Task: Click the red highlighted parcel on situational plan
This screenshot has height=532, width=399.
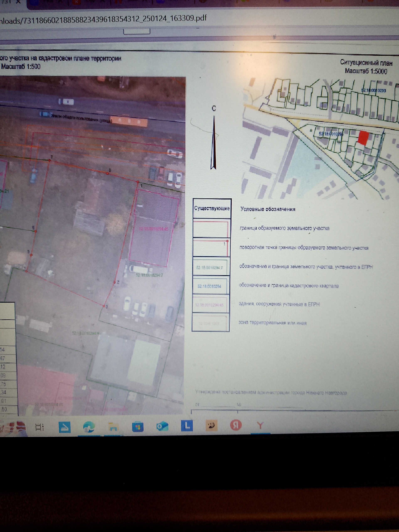Action: pyautogui.click(x=363, y=138)
